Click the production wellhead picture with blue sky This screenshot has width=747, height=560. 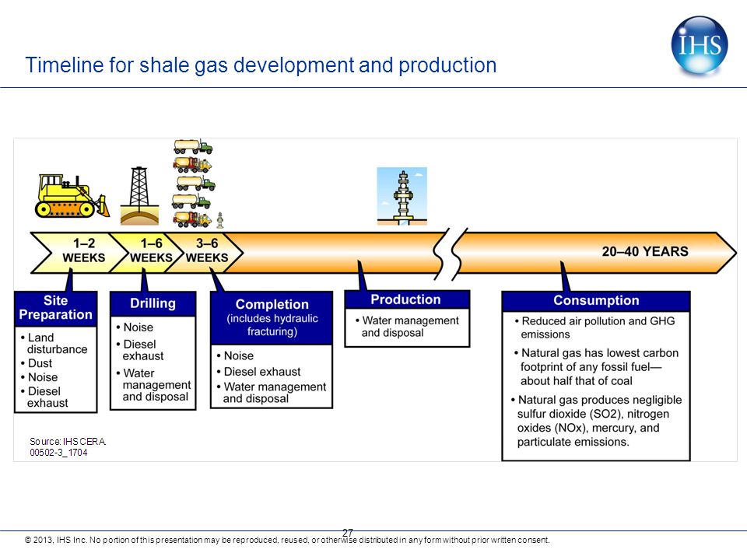402,196
